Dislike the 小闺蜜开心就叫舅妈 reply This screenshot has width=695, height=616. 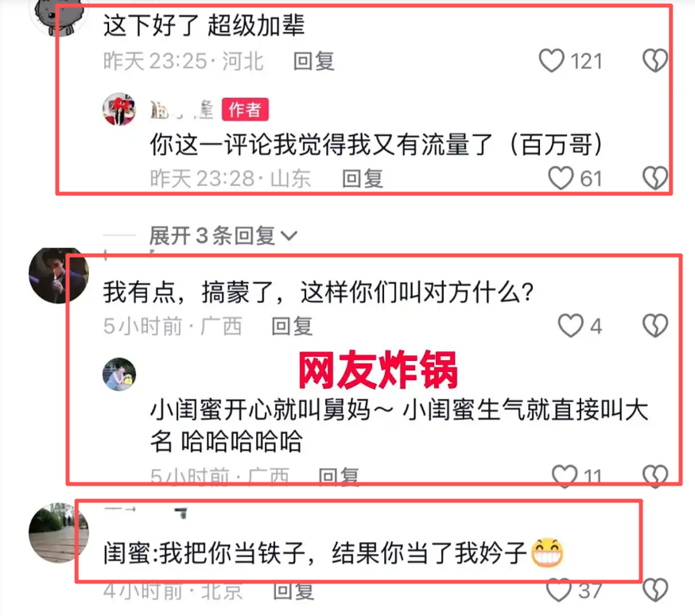click(654, 476)
